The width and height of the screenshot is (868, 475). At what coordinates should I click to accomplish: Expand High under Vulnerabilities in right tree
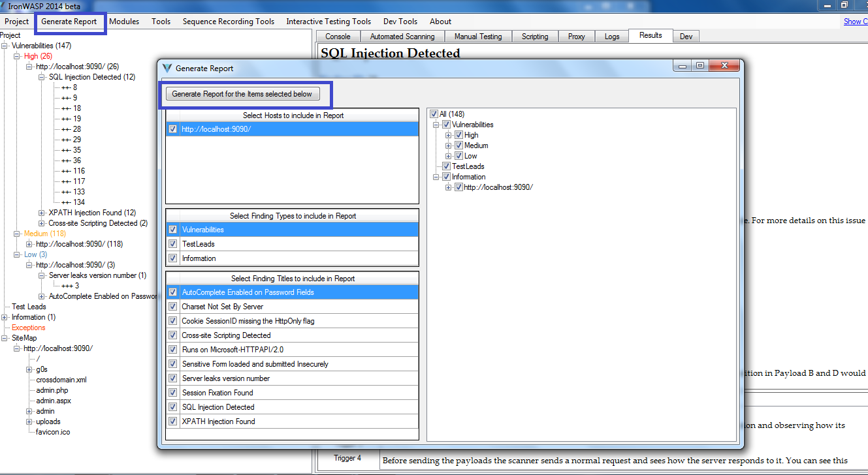447,134
